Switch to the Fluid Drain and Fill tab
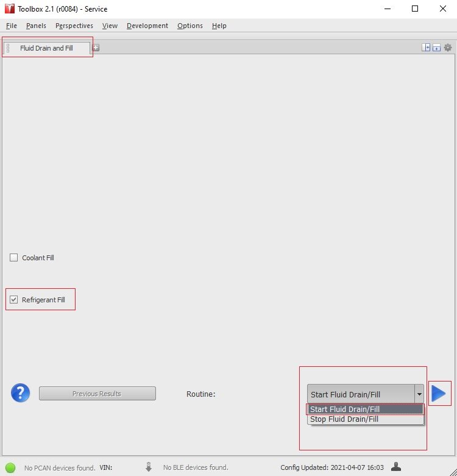This screenshot has height=476, width=457. (x=46, y=48)
